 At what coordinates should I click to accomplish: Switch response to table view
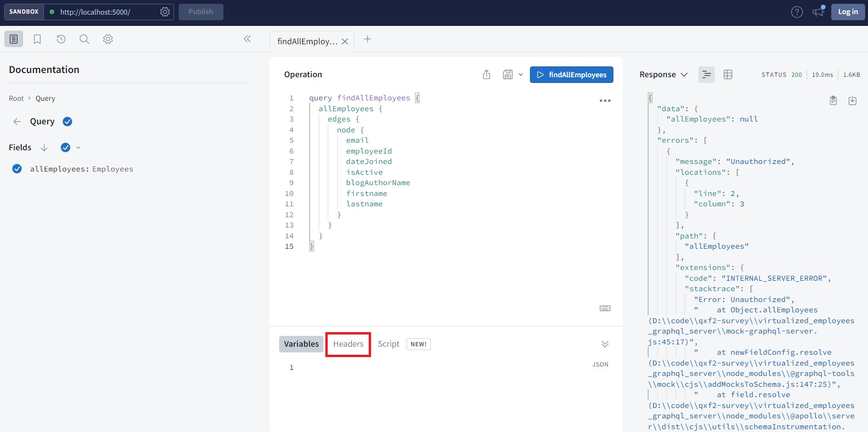pyautogui.click(x=728, y=74)
